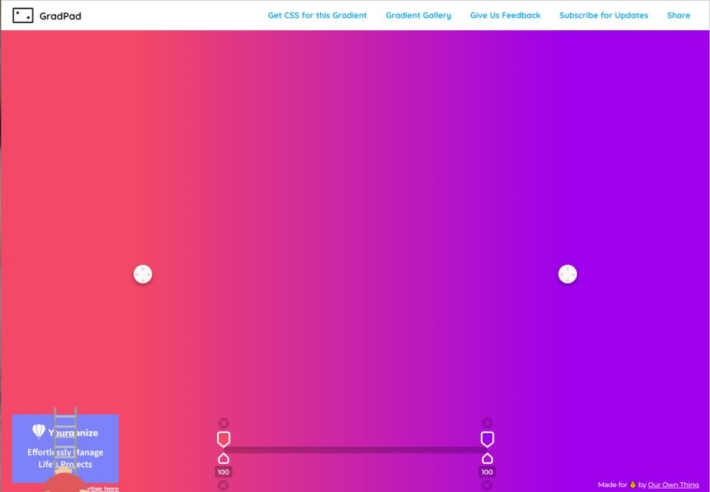
Task: Click the left color stop marker
Action: pyautogui.click(x=223, y=439)
